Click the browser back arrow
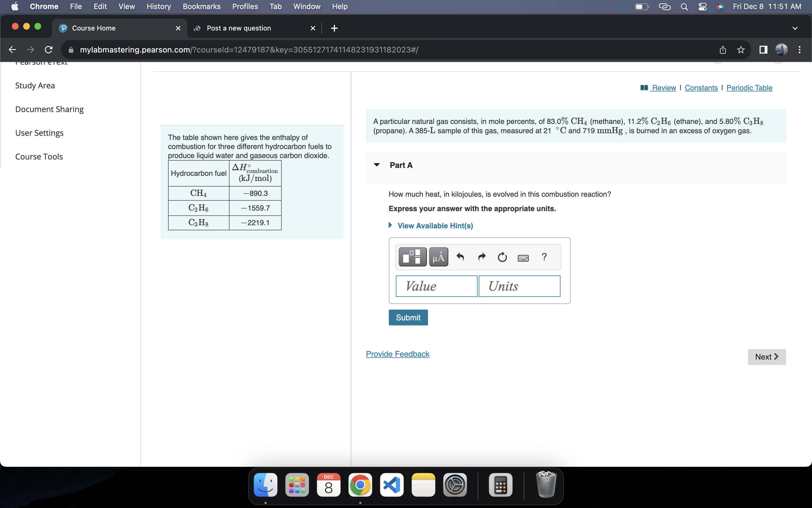This screenshot has width=812, height=508. point(12,50)
